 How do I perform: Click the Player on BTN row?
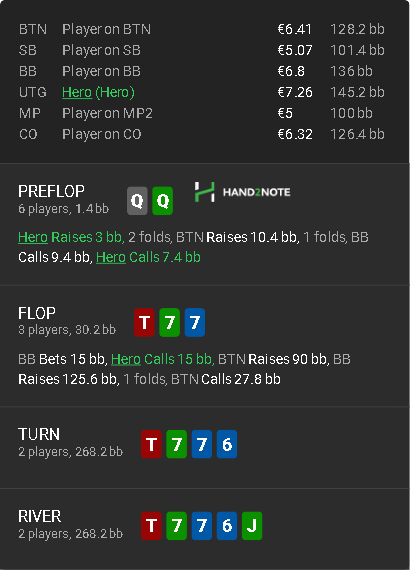pyautogui.click(x=202, y=29)
